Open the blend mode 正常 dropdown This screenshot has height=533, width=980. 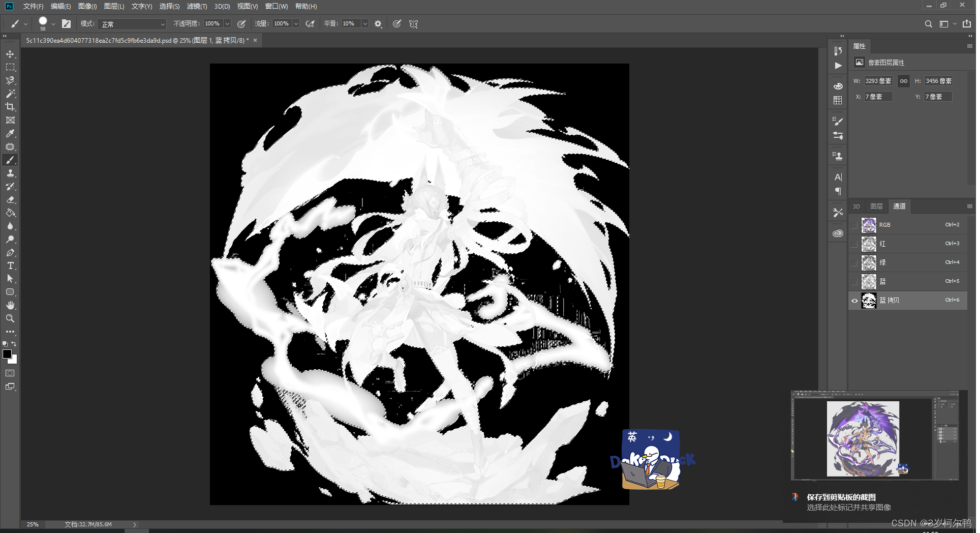point(133,24)
